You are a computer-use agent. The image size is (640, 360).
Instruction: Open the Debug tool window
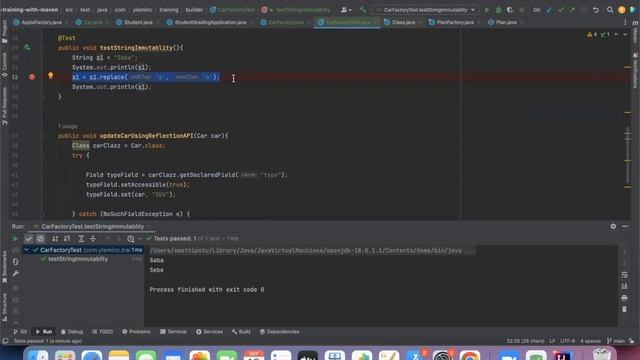[72, 332]
